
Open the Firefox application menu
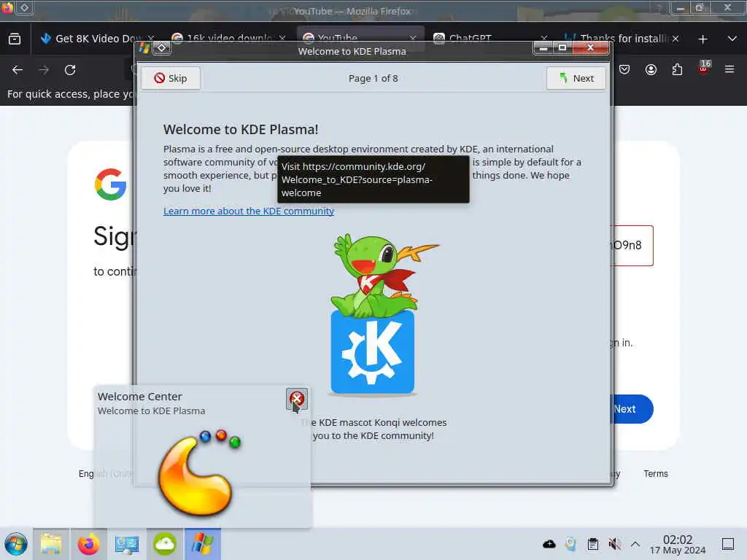(729, 70)
